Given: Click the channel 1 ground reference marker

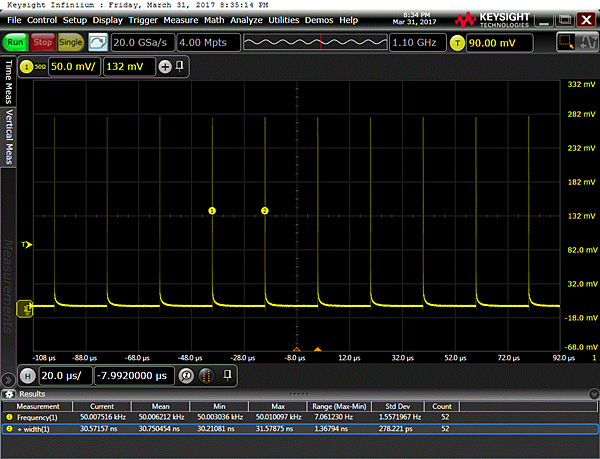Looking at the screenshot, I should coord(25,309).
